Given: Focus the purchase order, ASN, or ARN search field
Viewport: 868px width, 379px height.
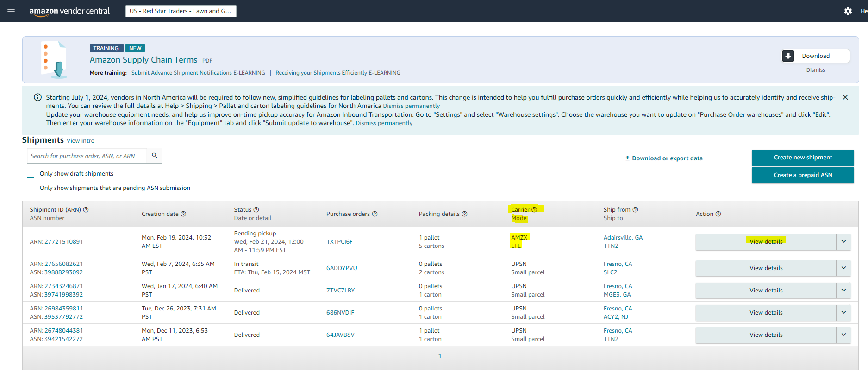Looking at the screenshot, I should pyautogui.click(x=87, y=156).
